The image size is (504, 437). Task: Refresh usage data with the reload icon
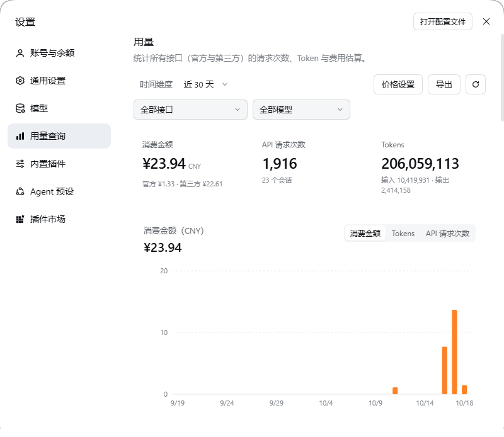click(476, 84)
